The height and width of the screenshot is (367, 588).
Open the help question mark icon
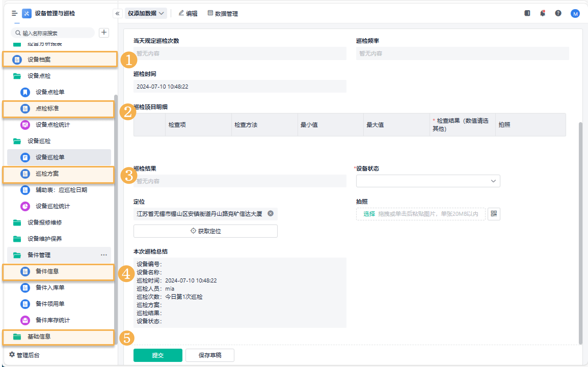tap(558, 13)
